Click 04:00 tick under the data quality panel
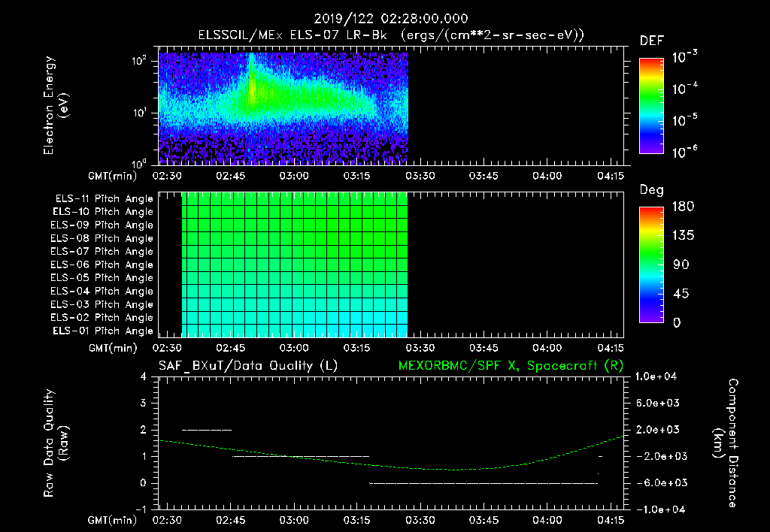770x532 pixels. (547, 519)
